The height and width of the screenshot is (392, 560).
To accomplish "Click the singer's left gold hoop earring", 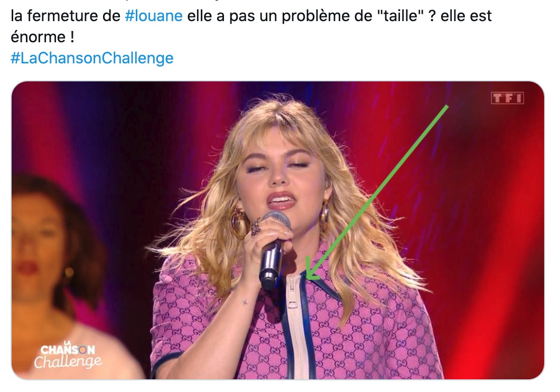I will click(x=239, y=223).
